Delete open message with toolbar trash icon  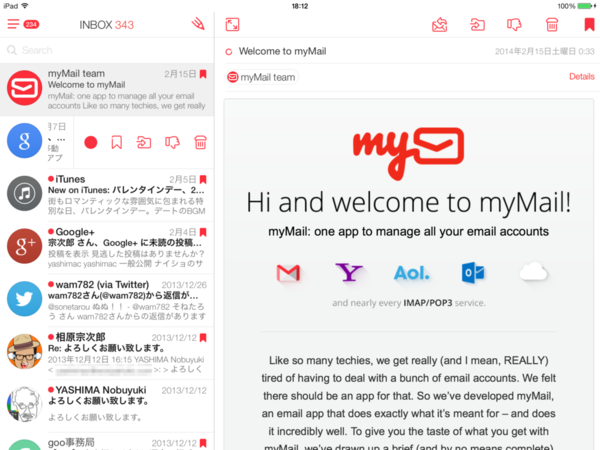552,25
